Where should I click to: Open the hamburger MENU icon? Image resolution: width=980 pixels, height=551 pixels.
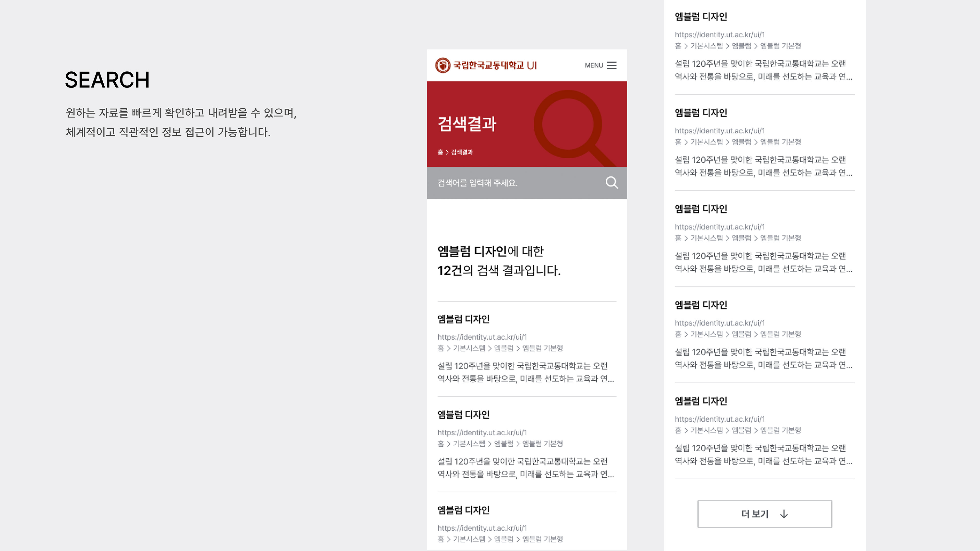(x=611, y=65)
